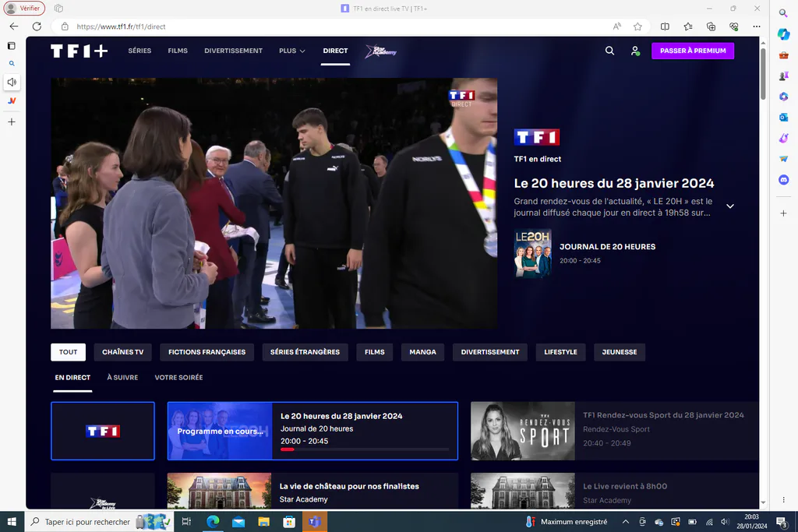Open the FILMS item in top navigation
The image size is (798, 532).
click(x=178, y=51)
